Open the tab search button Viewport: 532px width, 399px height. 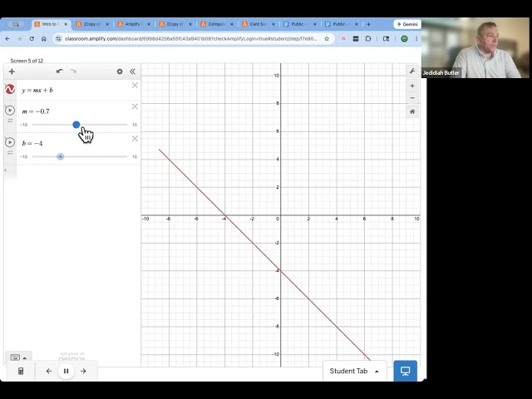click(16, 24)
